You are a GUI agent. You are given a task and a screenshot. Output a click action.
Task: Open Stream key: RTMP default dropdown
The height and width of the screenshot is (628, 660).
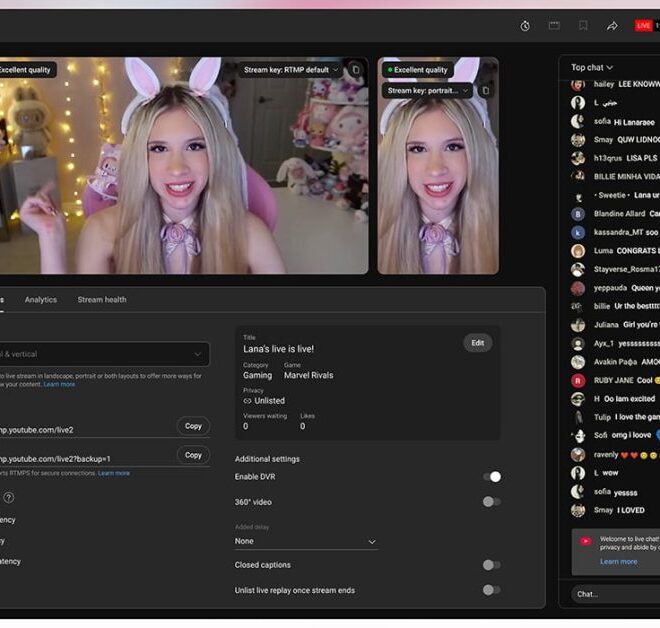(x=291, y=70)
